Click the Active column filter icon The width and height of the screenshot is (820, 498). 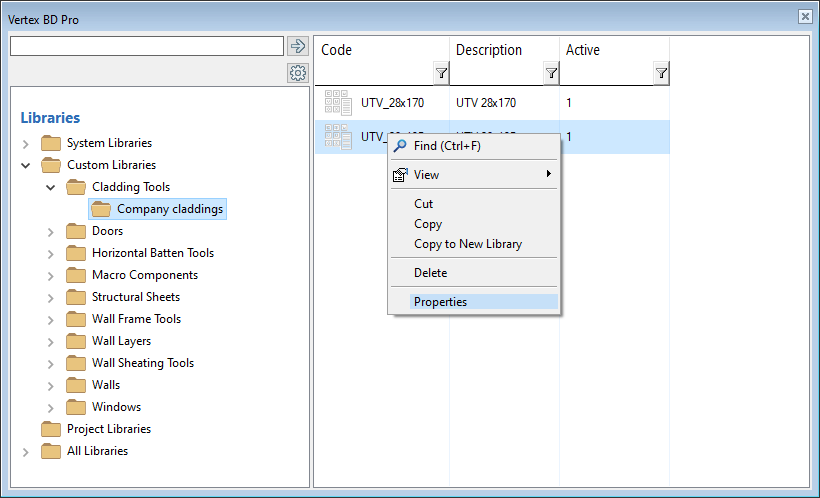tap(661, 73)
